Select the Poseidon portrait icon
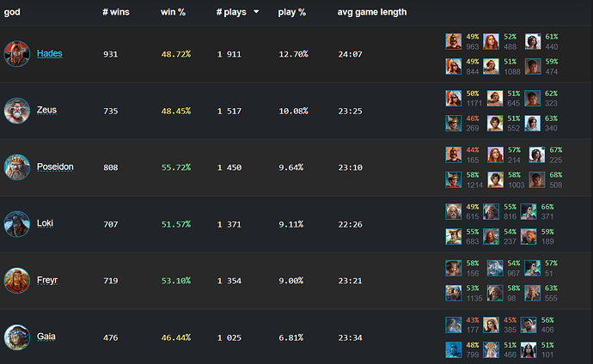The height and width of the screenshot is (364, 593). tap(16, 167)
